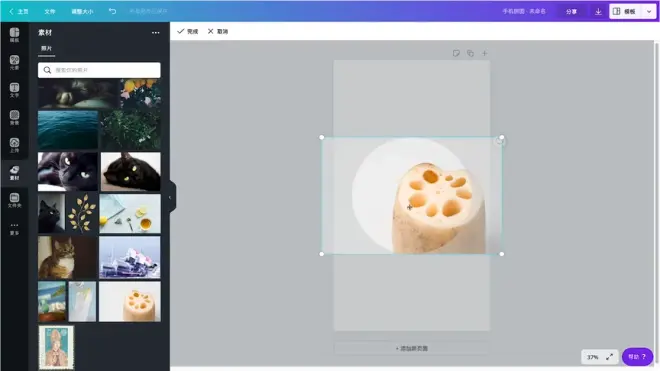Click the bottom-right crop corner handle
This screenshot has width=660, height=371.
click(502, 254)
